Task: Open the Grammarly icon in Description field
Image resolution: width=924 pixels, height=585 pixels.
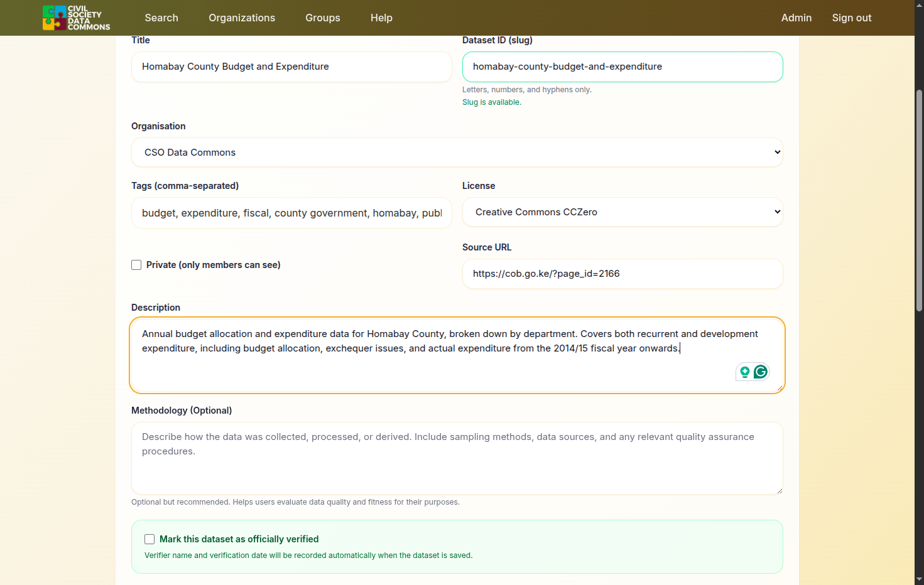Action: pyautogui.click(x=761, y=372)
